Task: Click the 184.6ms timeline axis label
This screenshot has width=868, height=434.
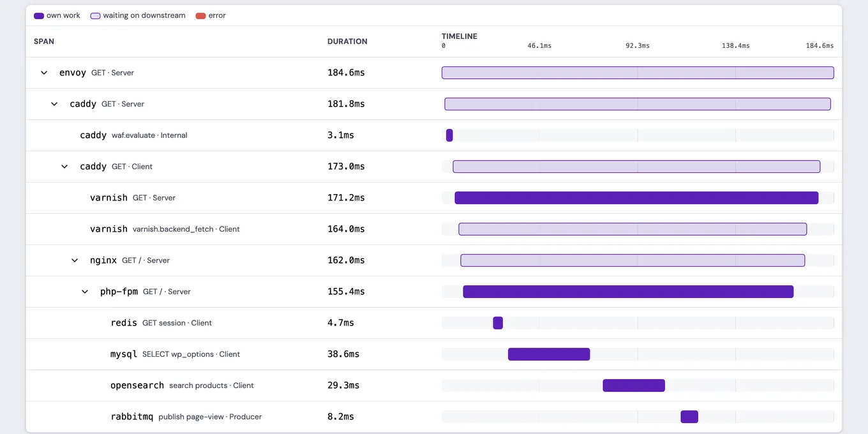Action: click(819, 46)
